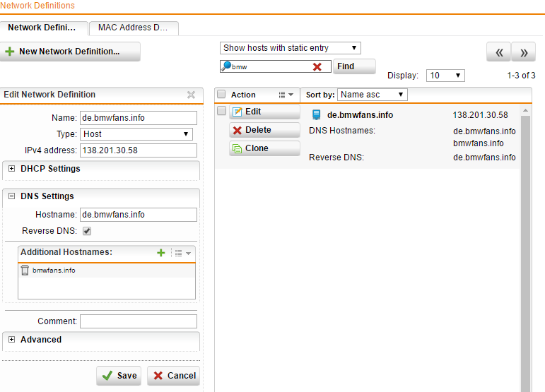Click the de.bmwfans.info result title

click(x=360, y=115)
